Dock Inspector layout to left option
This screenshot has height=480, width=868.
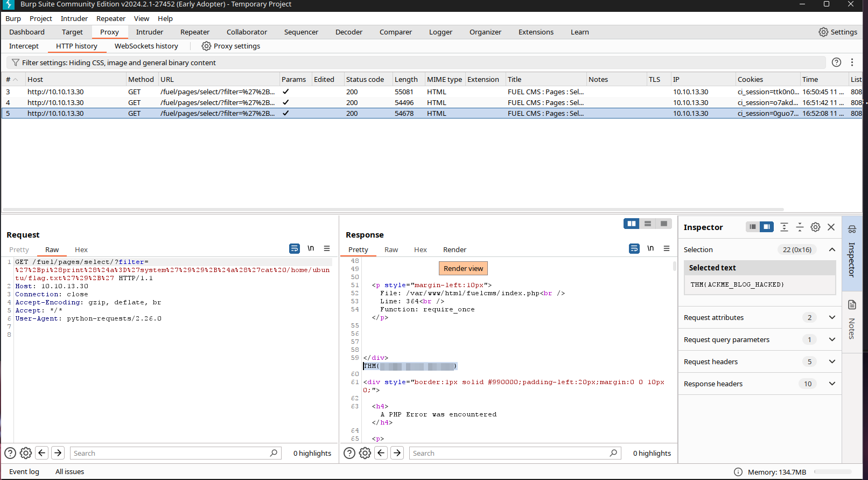click(753, 227)
